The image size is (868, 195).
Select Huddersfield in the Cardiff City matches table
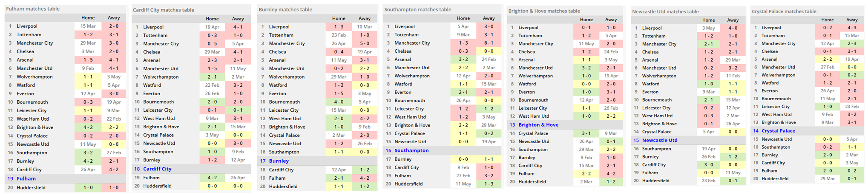point(157,186)
